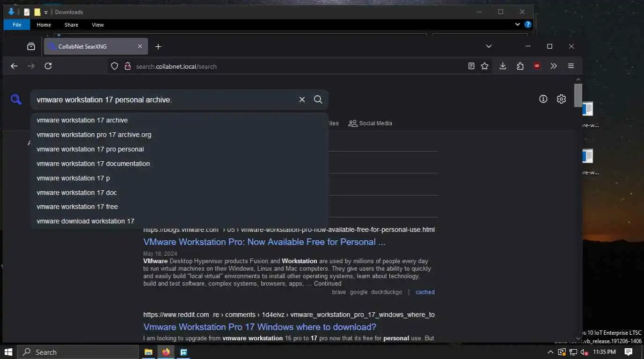Open SearXNG about info icon
This screenshot has height=359, width=644.
[543, 99]
